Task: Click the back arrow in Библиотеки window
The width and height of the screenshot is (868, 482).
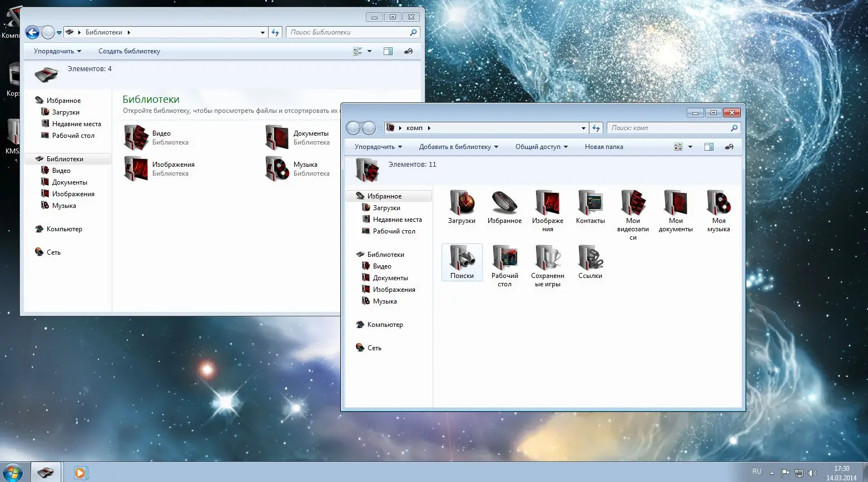Action: [x=32, y=33]
